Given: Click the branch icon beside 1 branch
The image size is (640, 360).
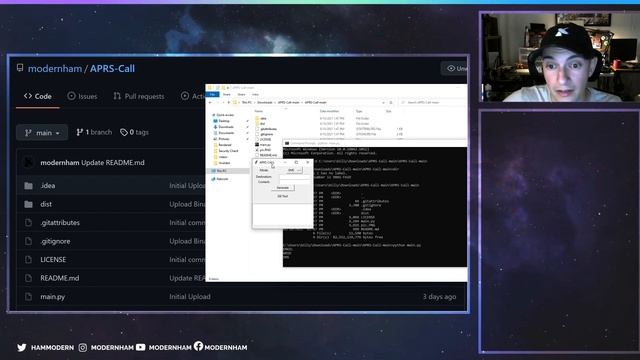Looking at the screenshot, I should pyautogui.click(x=80, y=132).
